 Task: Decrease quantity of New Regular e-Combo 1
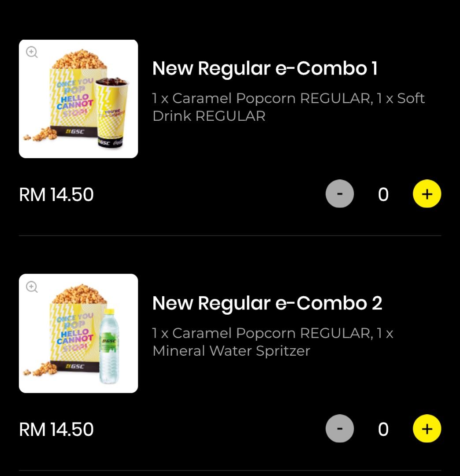(339, 194)
